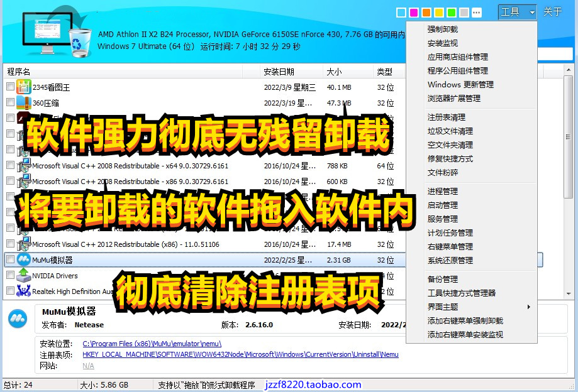Screen dimensions: 578x392
Task: Click the large MuMu logo in details panel
Action: pos(17,318)
